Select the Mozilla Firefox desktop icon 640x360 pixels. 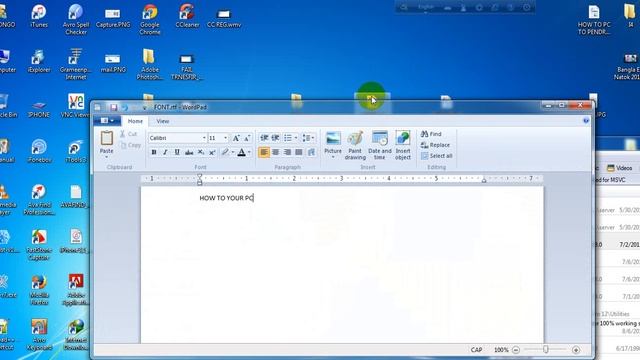(39, 290)
